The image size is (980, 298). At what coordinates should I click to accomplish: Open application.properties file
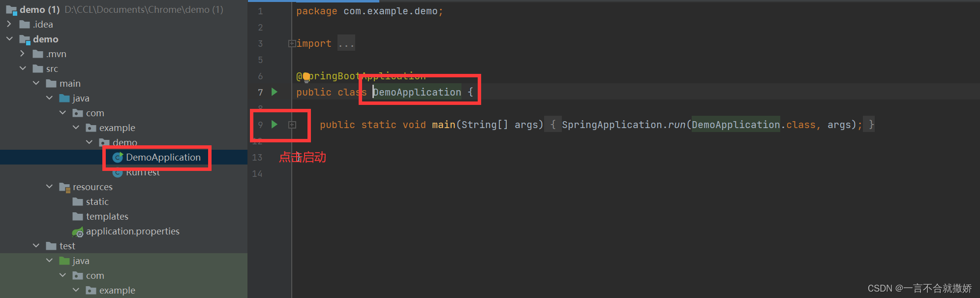tap(133, 231)
